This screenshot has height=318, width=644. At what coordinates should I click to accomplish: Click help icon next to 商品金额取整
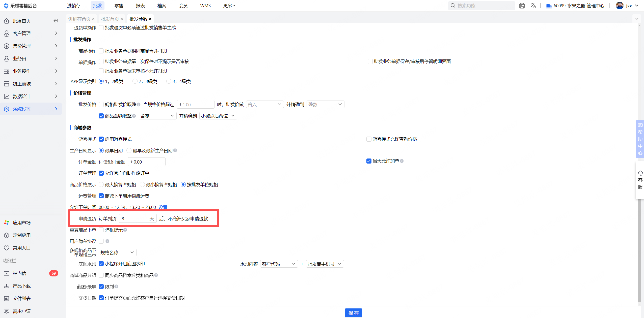click(134, 116)
